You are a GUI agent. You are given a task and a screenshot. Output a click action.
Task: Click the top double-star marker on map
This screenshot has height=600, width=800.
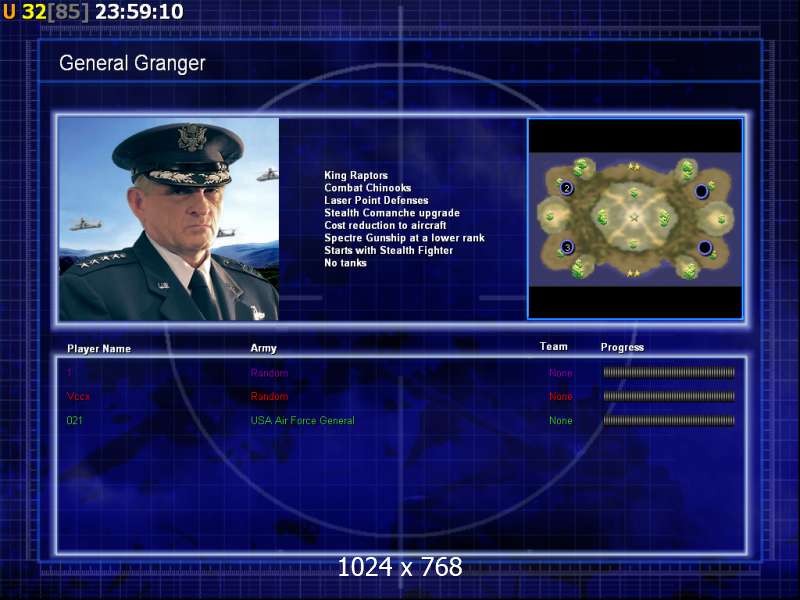(x=634, y=166)
